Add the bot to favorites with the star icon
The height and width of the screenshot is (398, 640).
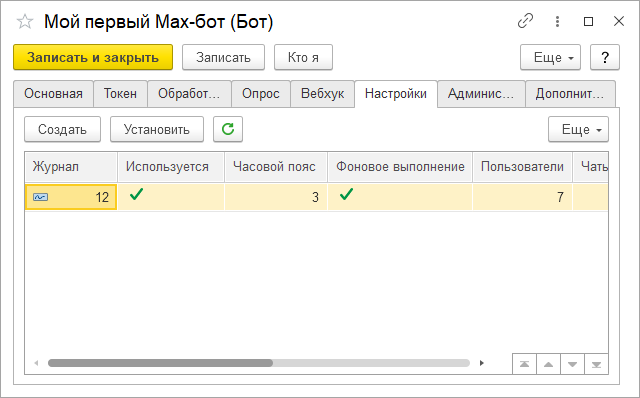[25, 22]
